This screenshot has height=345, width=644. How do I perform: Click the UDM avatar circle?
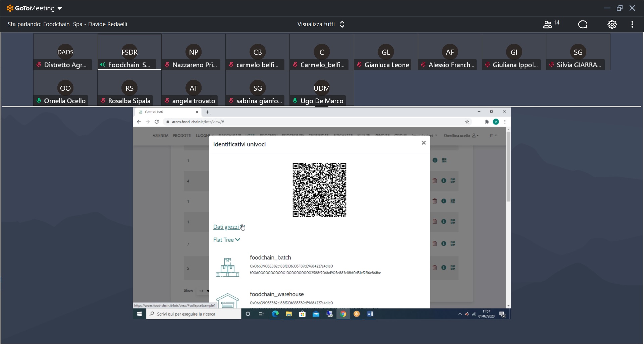point(322,88)
